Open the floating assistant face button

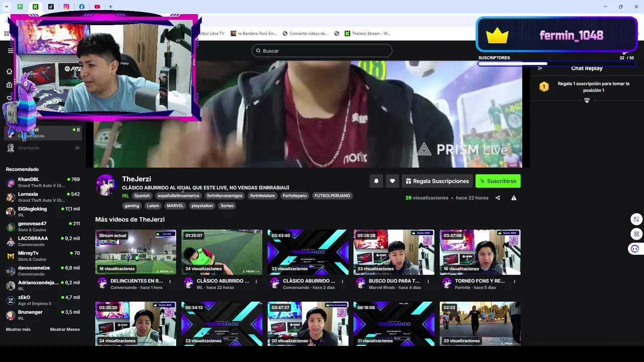coord(635,249)
